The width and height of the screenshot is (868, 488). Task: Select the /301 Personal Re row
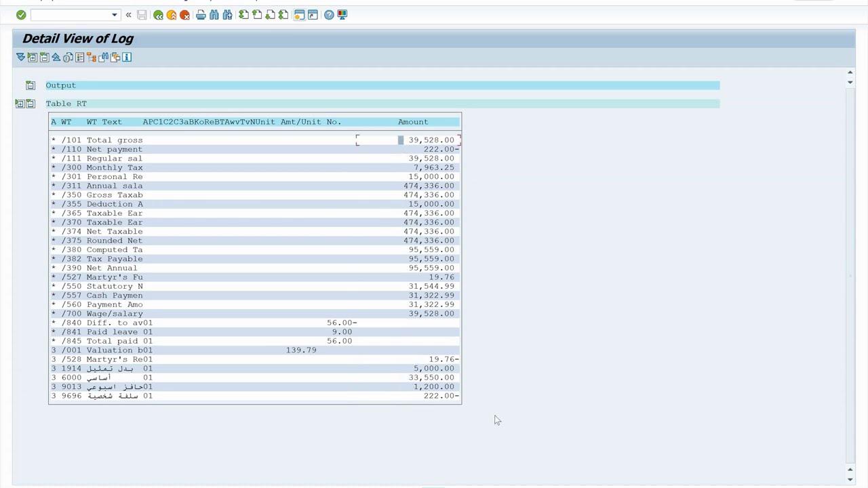point(255,177)
